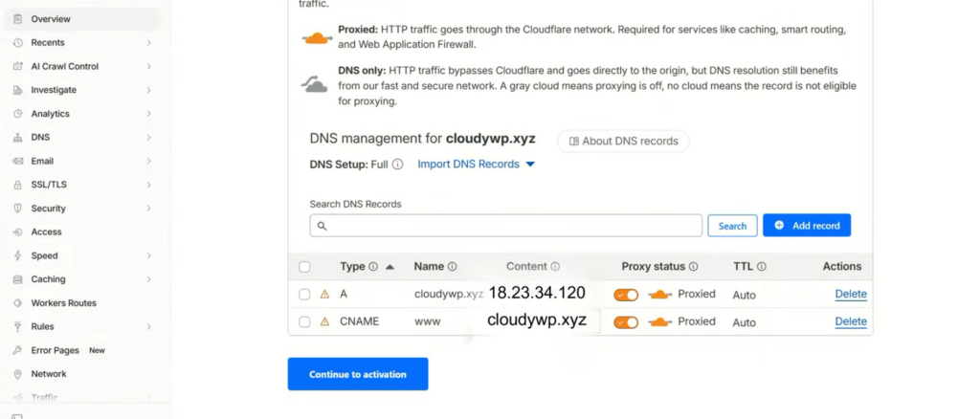Click the Error Pages icon
980x419 pixels.
[x=17, y=350]
